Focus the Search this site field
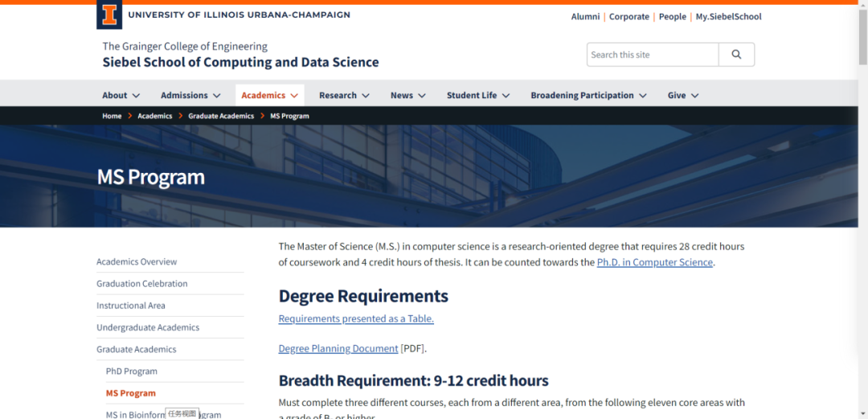The width and height of the screenshot is (868, 419). click(653, 55)
